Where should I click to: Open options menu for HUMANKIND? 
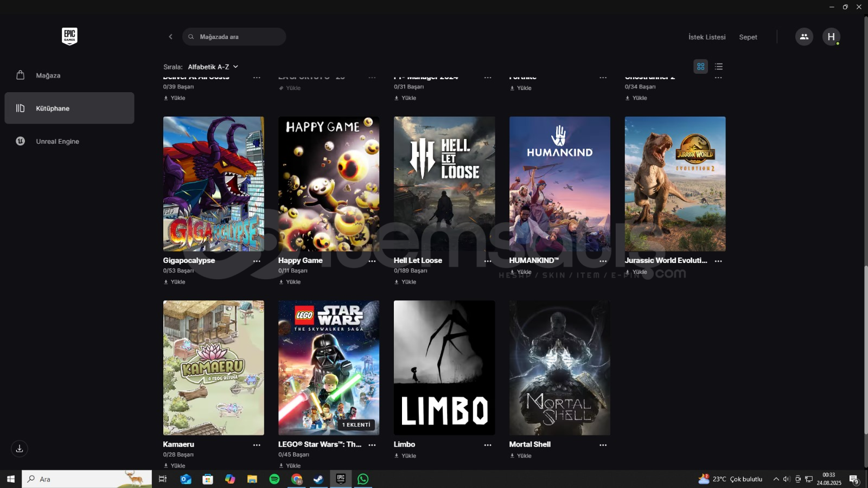point(603,261)
